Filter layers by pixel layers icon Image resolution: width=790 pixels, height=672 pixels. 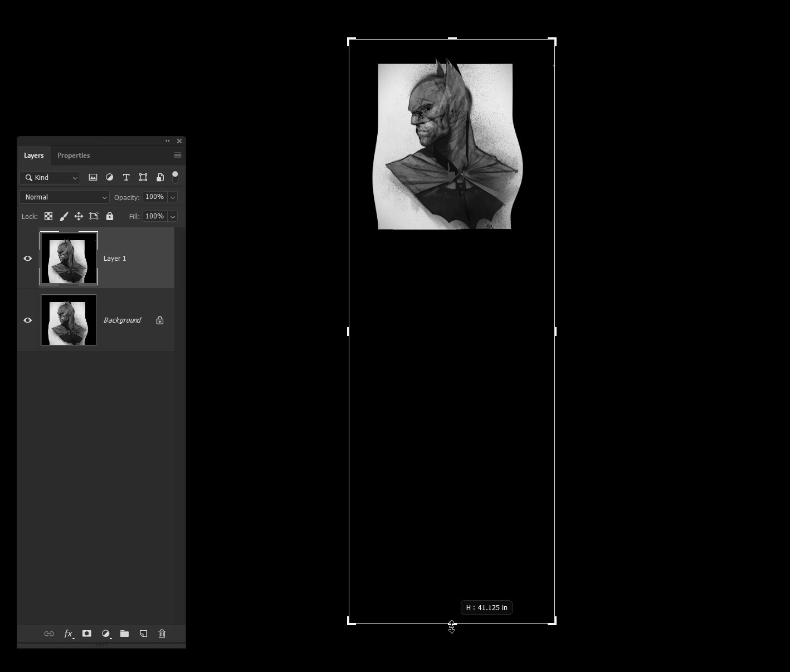[93, 177]
